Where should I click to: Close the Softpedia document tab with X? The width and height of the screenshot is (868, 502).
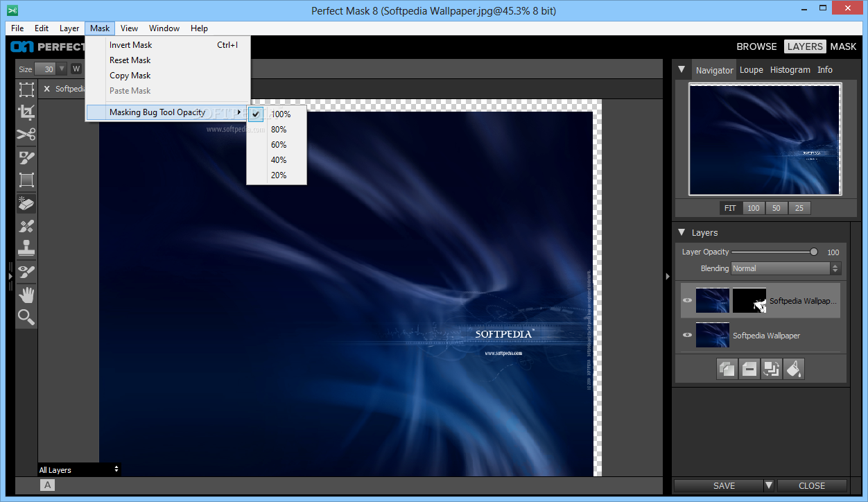click(x=46, y=89)
